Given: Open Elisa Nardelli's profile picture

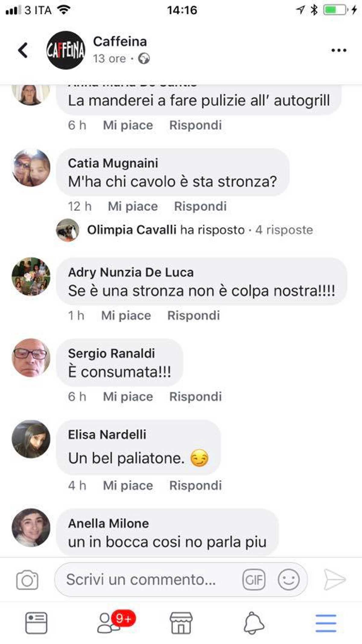Looking at the screenshot, I should pos(31,439).
